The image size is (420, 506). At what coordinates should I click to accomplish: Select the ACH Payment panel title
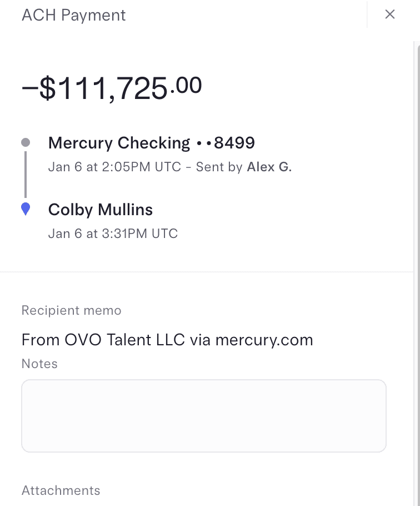[73, 15]
